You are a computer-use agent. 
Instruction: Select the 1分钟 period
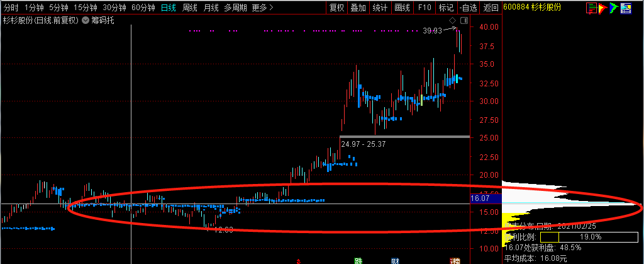[34, 8]
